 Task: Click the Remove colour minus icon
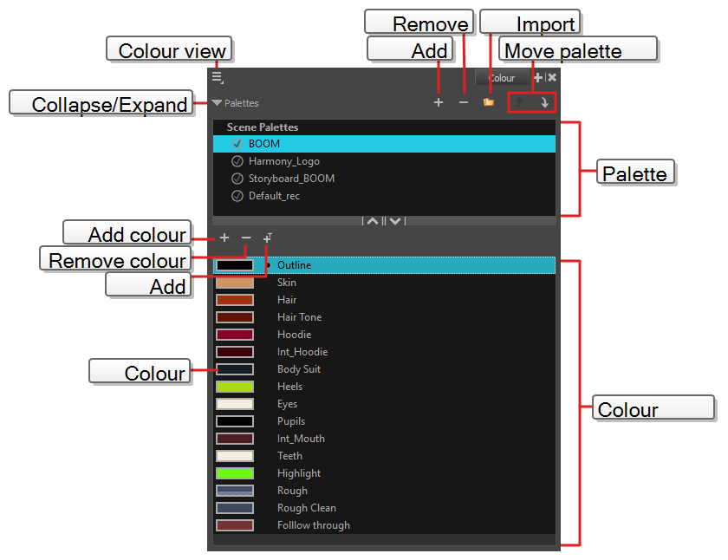pyautogui.click(x=246, y=238)
